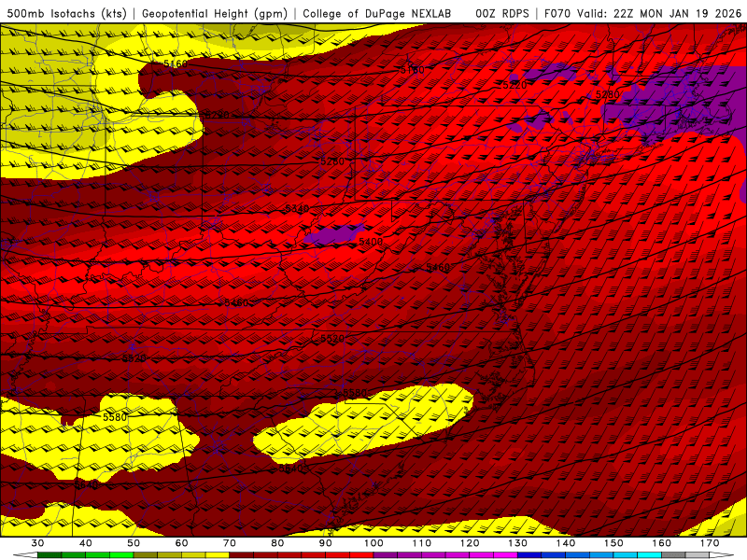Click the 140 value on the color scale
The width and height of the screenshot is (747, 560).
click(x=566, y=543)
